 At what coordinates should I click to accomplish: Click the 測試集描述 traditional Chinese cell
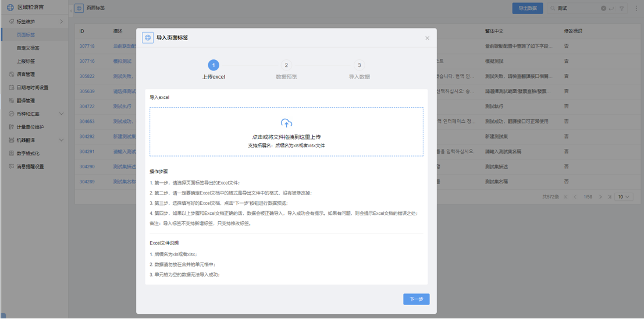(x=497, y=166)
